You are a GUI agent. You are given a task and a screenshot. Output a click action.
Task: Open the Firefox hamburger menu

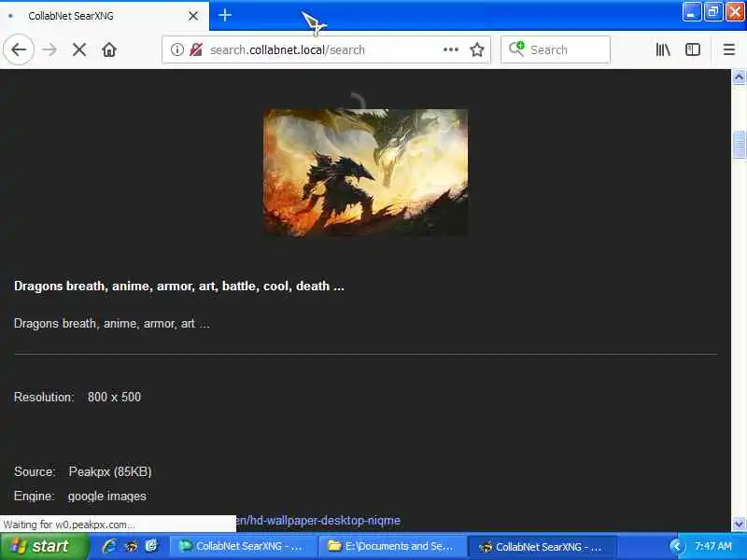pyautogui.click(x=729, y=49)
